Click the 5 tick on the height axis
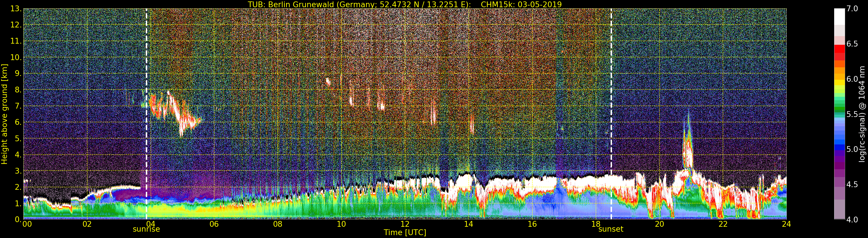Screen dimensions: 868x238 pos(17,138)
